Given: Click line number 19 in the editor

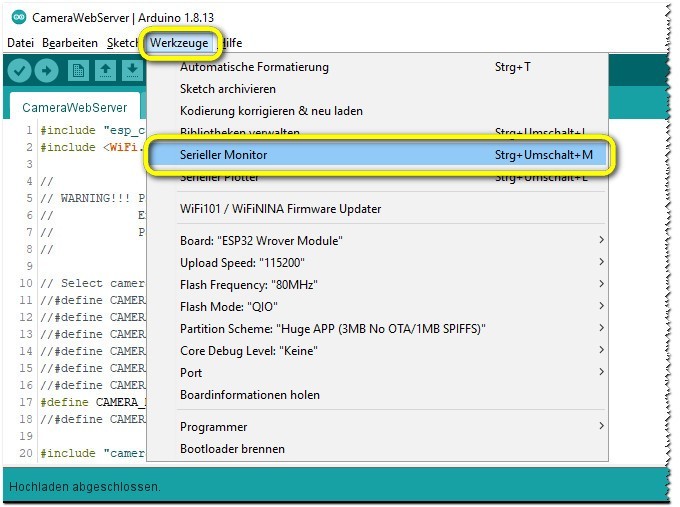Looking at the screenshot, I should 26,436.
